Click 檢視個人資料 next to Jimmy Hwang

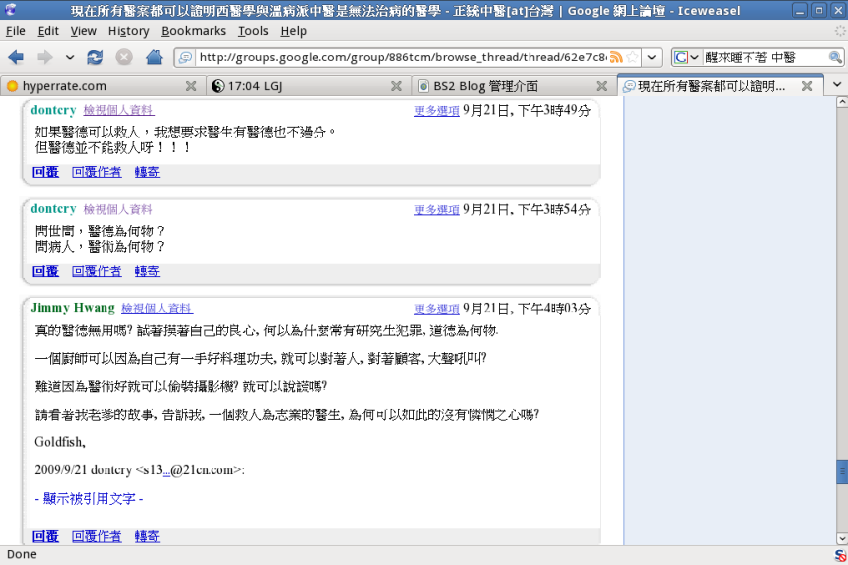click(156, 309)
